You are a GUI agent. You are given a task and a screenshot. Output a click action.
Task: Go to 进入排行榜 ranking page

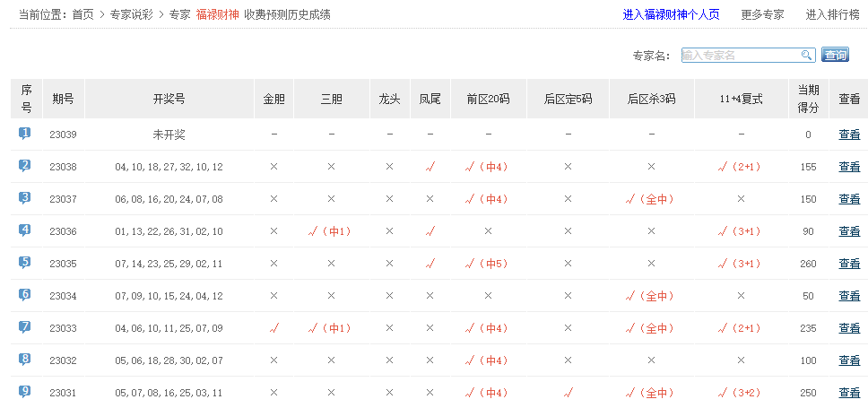point(832,15)
